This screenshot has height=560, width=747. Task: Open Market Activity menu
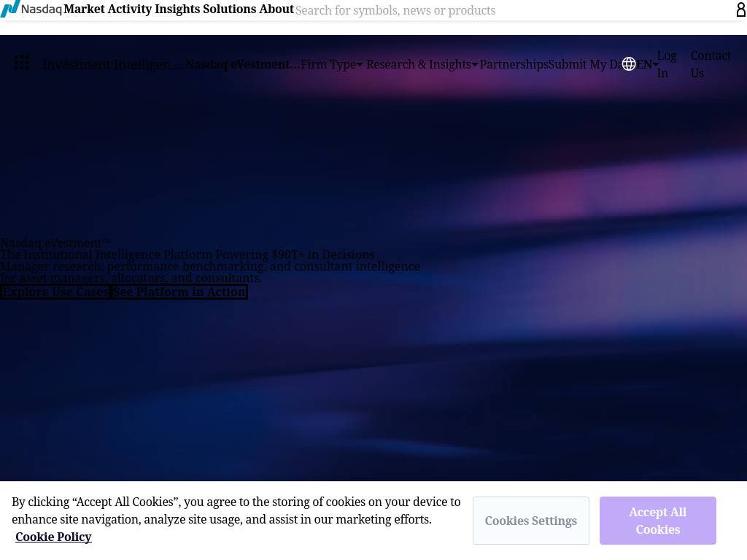click(108, 9)
